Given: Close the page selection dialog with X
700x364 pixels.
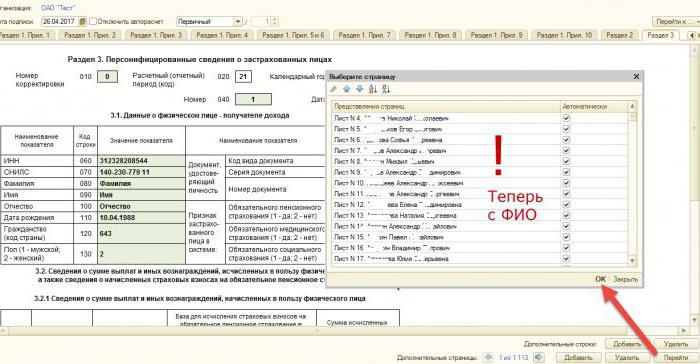Looking at the screenshot, I should (x=636, y=77).
